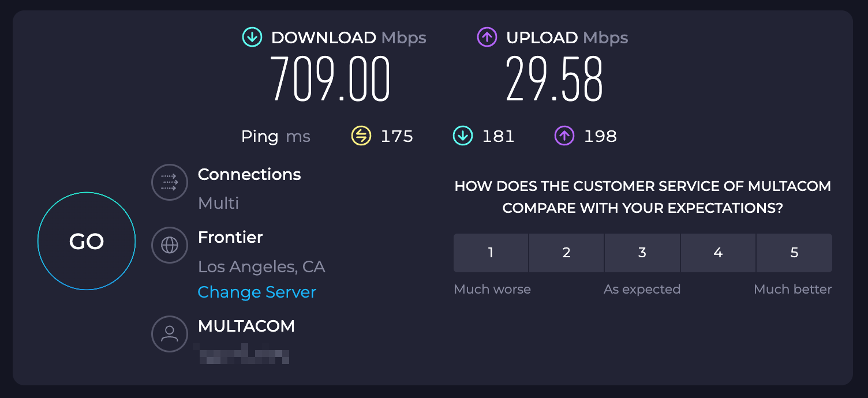
Task: Click the MULTACOM provider name
Action: pos(246,326)
